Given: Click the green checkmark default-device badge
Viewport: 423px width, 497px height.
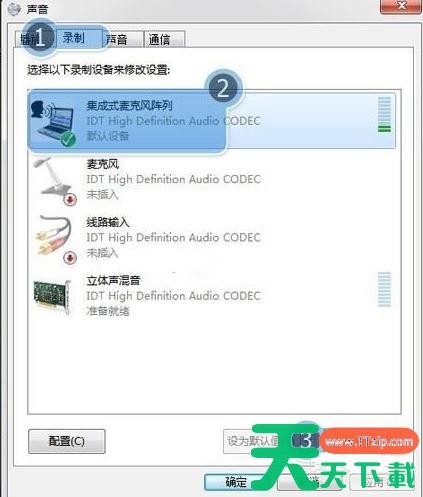Looking at the screenshot, I should 68,139.
